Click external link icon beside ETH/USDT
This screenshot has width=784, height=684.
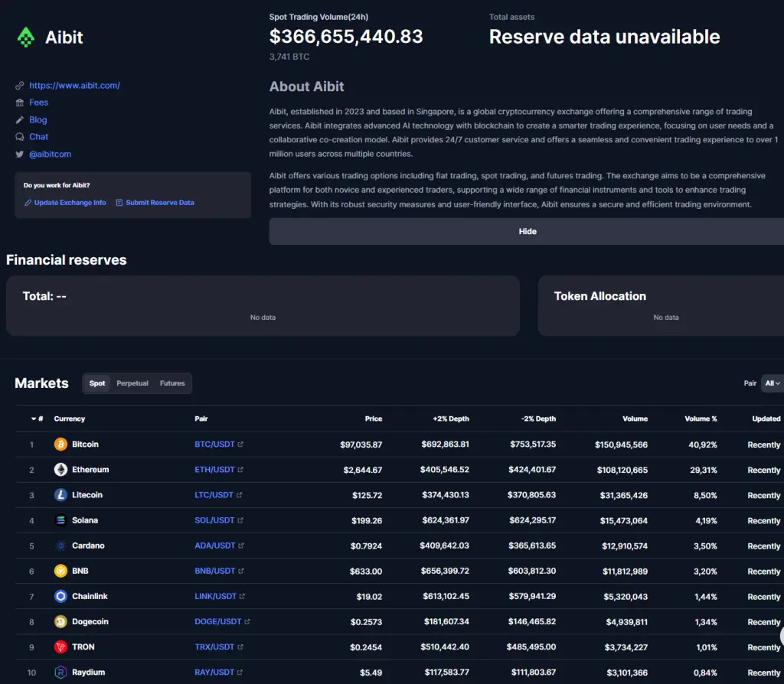(240, 470)
